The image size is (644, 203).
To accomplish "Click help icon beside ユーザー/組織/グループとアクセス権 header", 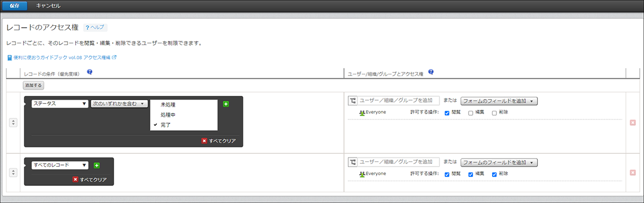I will coord(431,72).
